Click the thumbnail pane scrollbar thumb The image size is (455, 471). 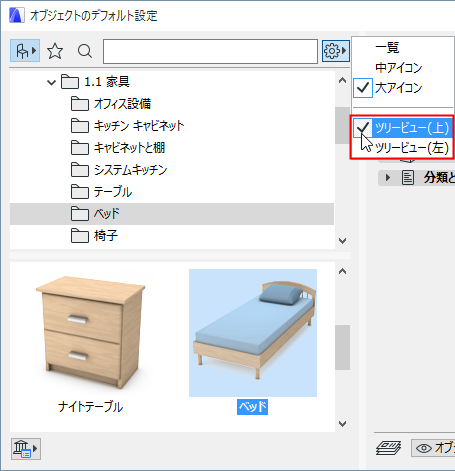(342, 347)
